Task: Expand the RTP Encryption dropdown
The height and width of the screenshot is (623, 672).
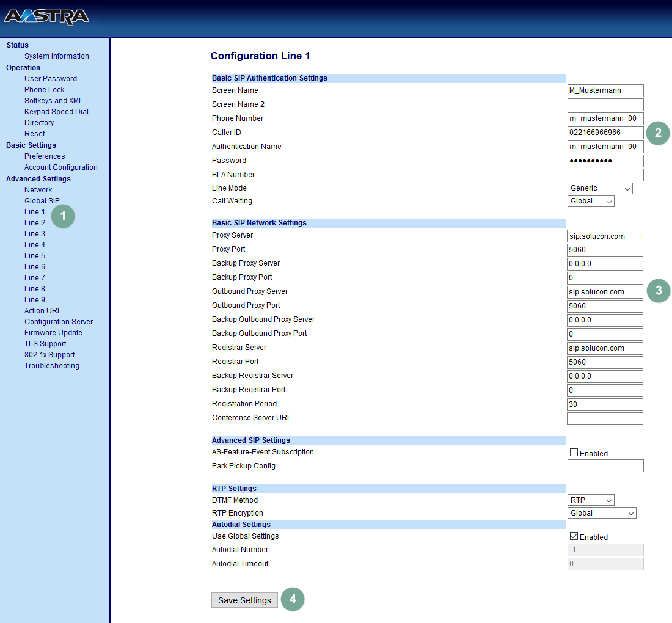Action: point(602,513)
